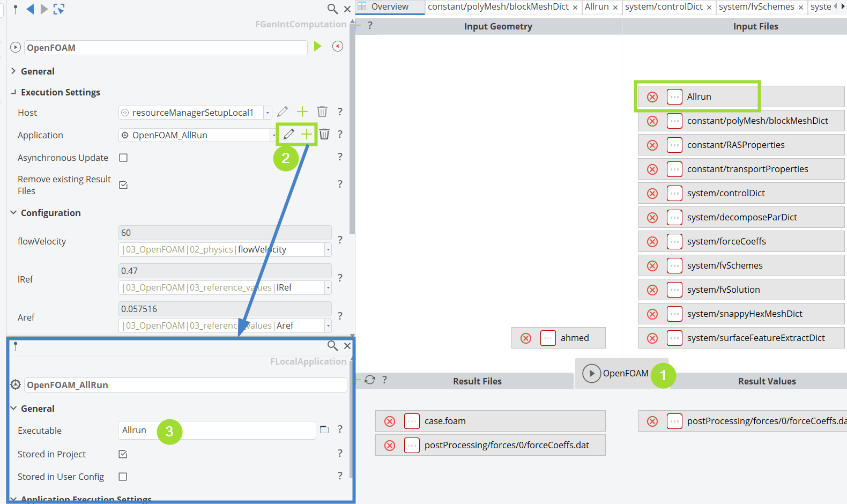This screenshot has width=847, height=504.
Task: Add a new Host with the plus icon
Action: (x=302, y=112)
